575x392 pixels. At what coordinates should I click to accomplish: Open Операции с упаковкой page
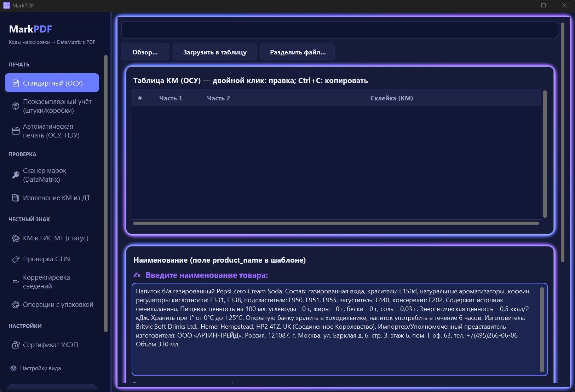click(x=52, y=305)
